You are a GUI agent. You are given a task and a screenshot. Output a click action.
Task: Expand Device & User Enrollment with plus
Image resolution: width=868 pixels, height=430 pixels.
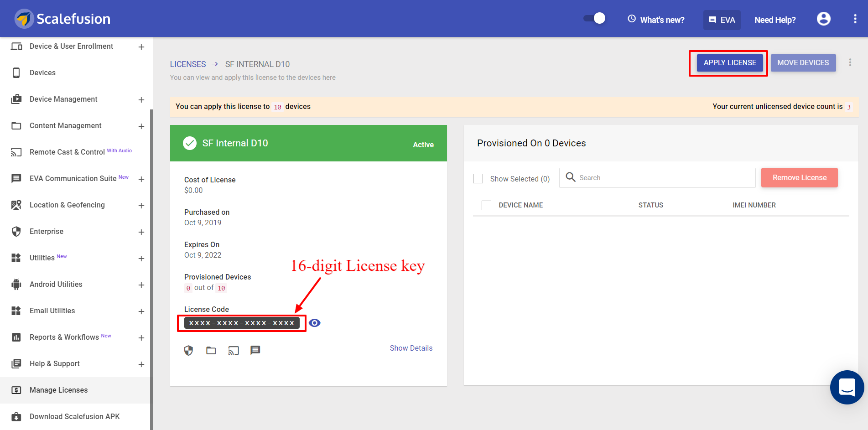(x=141, y=47)
